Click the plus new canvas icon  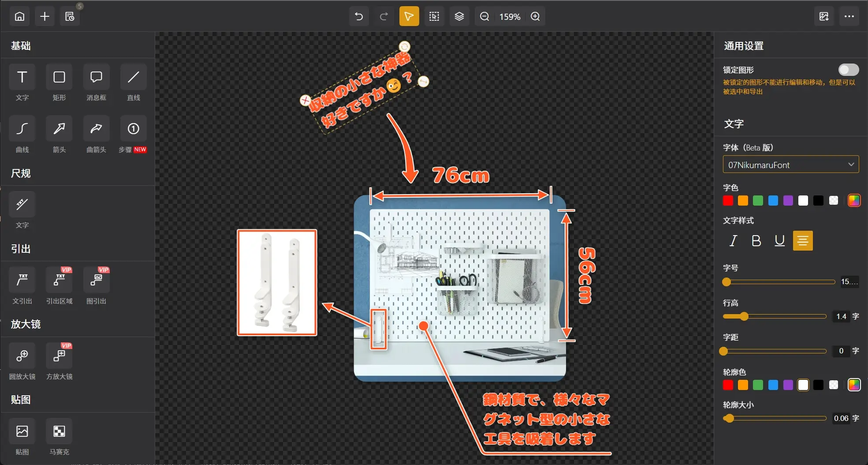[45, 16]
